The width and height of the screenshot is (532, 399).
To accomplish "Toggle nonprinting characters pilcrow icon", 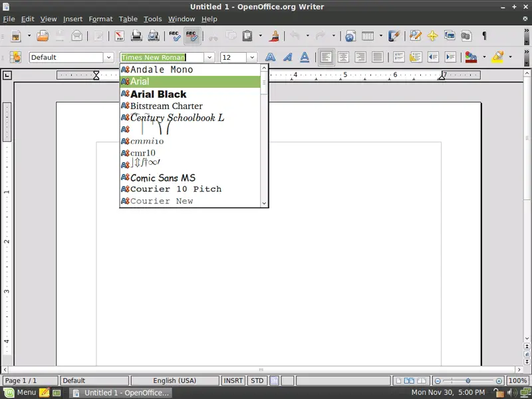I will 484,36.
